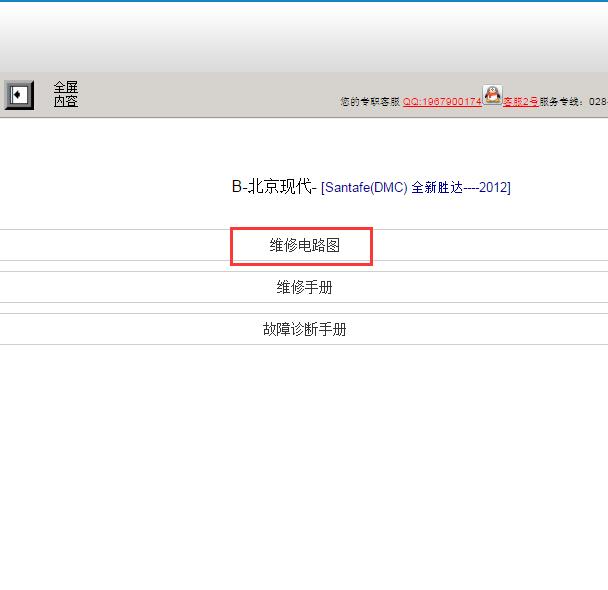This screenshot has height=590, width=608.
Task: Click the Santafe(DMC) 全新胜达 2012 title link
Action: coord(416,188)
